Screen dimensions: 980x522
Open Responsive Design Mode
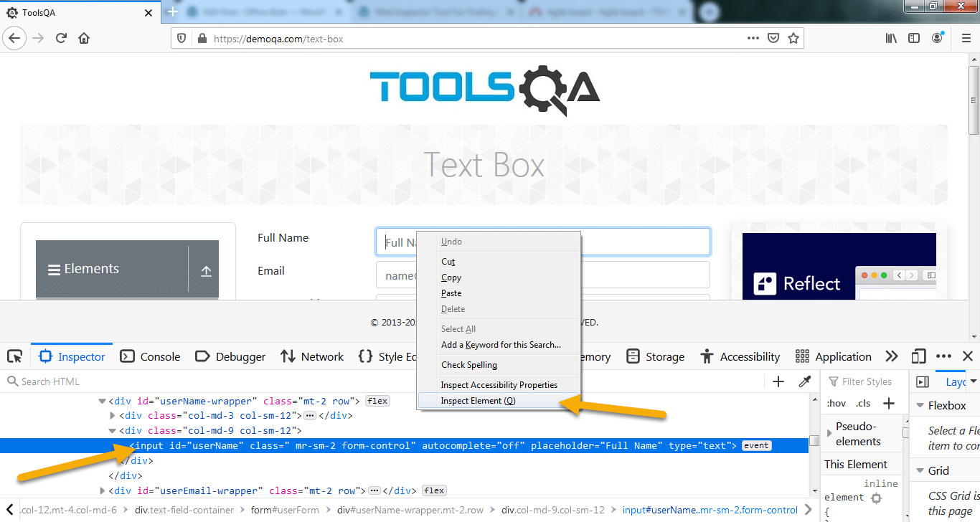(918, 356)
